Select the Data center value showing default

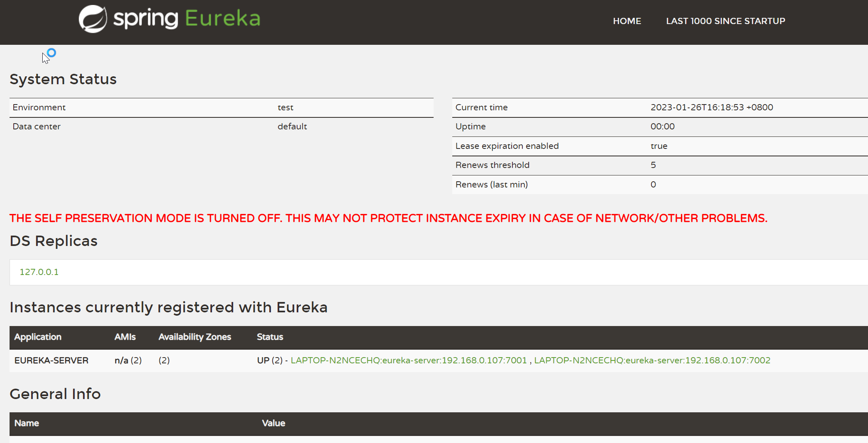[x=292, y=126]
